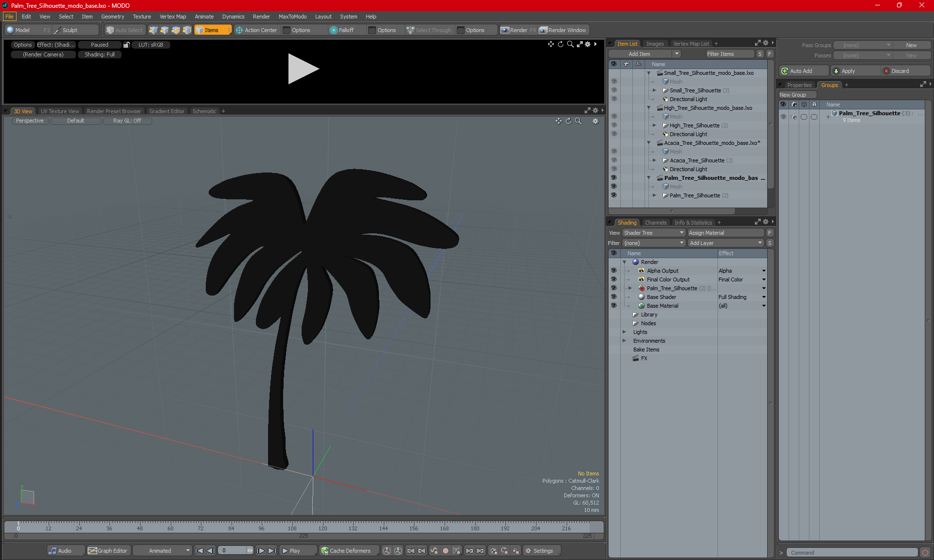Activate Items selection mode
The height and width of the screenshot is (560, 934).
[213, 30]
